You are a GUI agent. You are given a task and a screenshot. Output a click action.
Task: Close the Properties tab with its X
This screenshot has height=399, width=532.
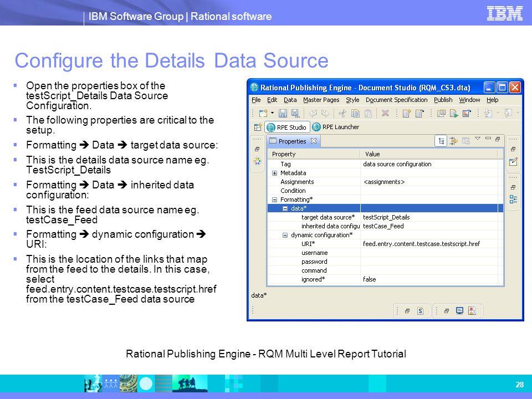click(x=314, y=140)
